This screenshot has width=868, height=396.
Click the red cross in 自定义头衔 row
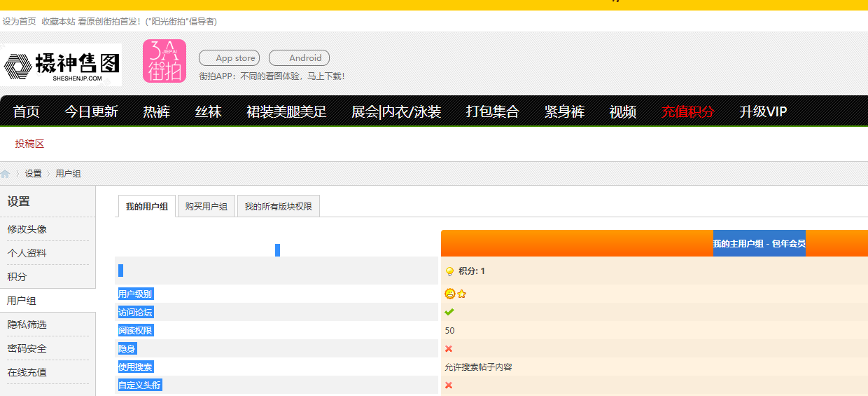point(449,385)
